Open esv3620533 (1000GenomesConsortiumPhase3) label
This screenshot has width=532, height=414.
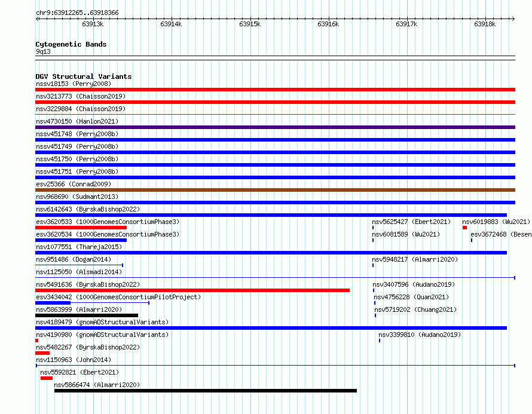point(108,222)
